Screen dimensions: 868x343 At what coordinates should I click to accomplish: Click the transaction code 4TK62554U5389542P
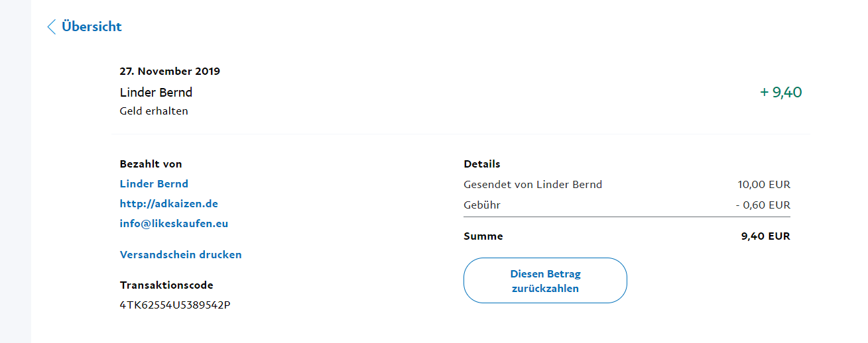pos(175,305)
